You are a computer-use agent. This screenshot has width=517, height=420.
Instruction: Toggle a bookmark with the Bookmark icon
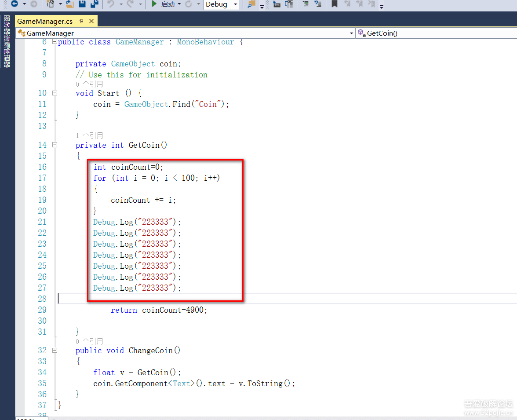click(334, 4)
